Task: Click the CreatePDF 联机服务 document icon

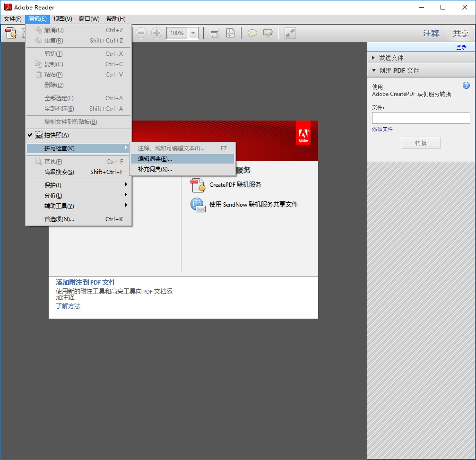Action: (x=198, y=185)
